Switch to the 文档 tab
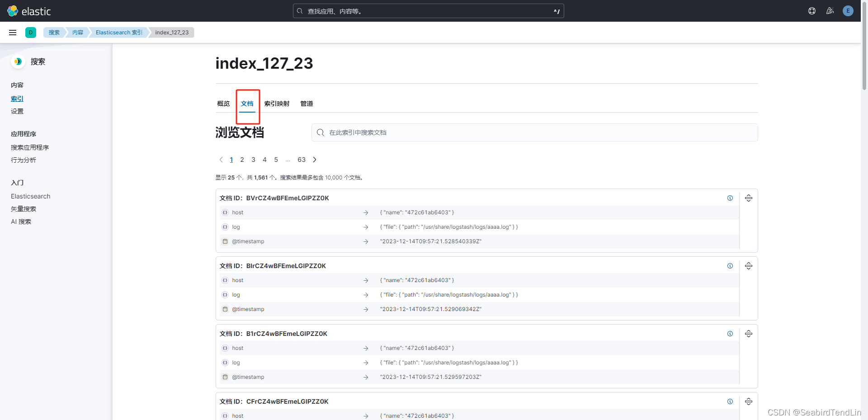This screenshot has width=868, height=420. pos(247,104)
